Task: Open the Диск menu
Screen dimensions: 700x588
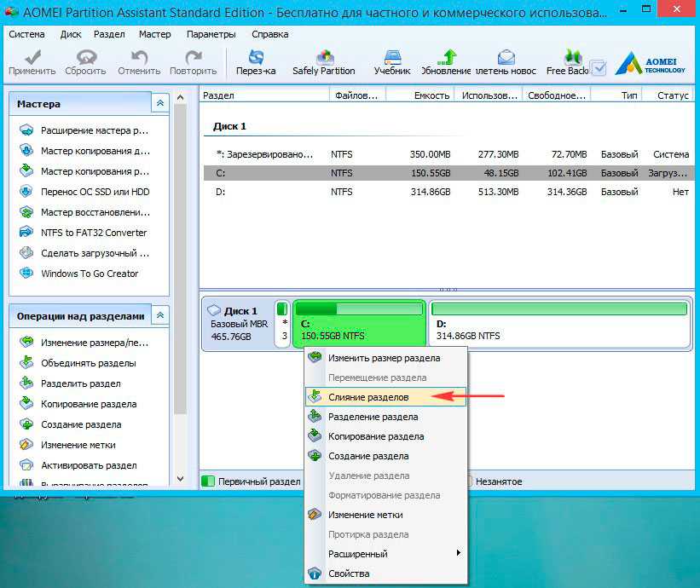Action: coord(71,34)
